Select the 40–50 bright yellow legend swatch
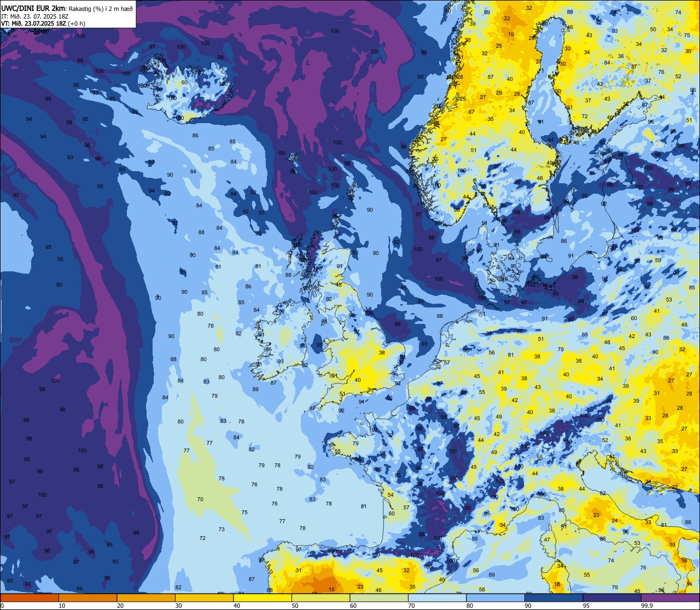The width and height of the screenshot is (700, 610). [262, 597]
